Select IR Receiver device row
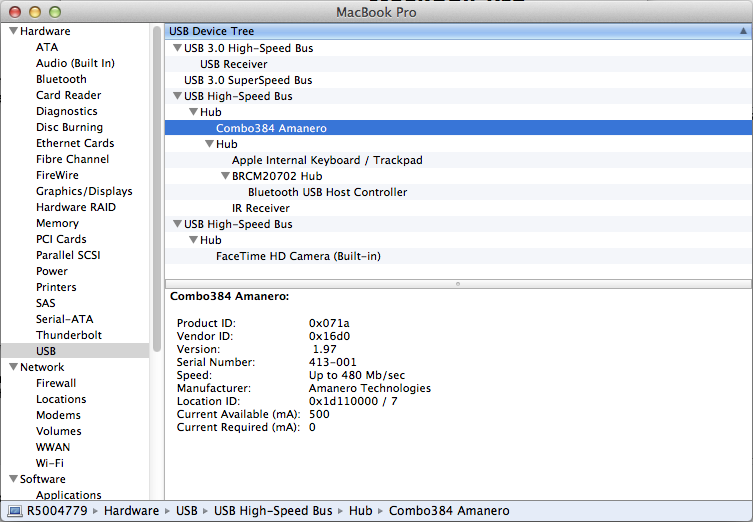This screenshot has height=522, width=753. point(458,208)
